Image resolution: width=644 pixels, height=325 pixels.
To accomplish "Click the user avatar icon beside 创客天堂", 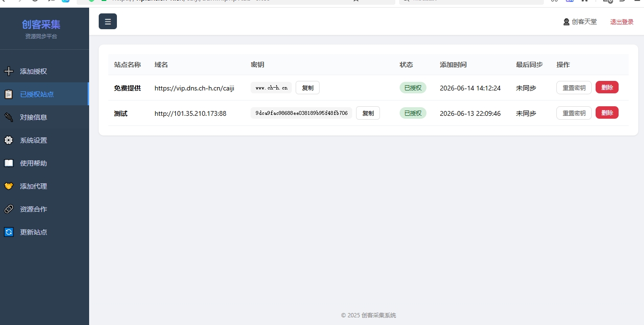I will click(566, 22).
